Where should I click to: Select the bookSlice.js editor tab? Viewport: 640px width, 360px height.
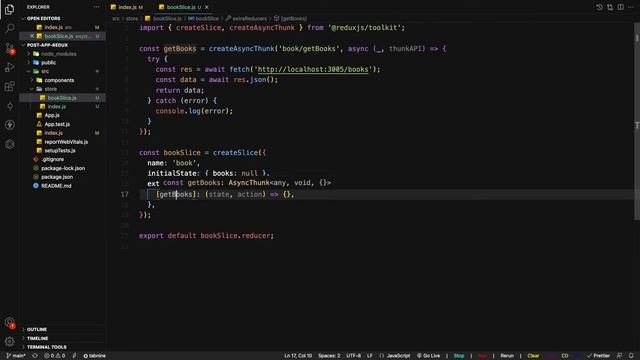(x=181, y=7)
